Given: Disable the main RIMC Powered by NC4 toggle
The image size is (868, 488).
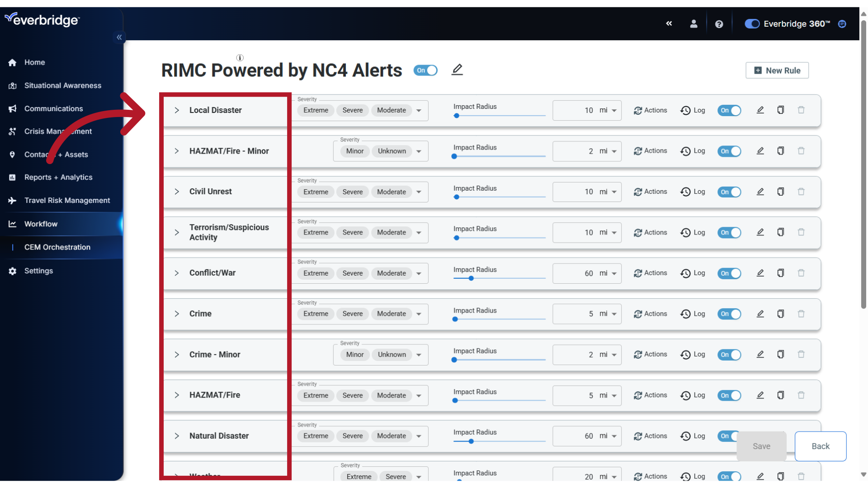Looking at the screenshot, I should [x=426, y=70].
